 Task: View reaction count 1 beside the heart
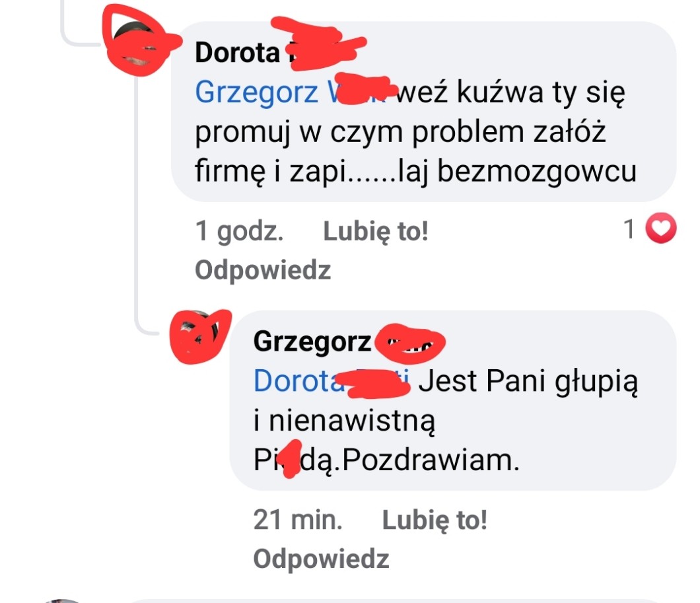coord(629,229)
